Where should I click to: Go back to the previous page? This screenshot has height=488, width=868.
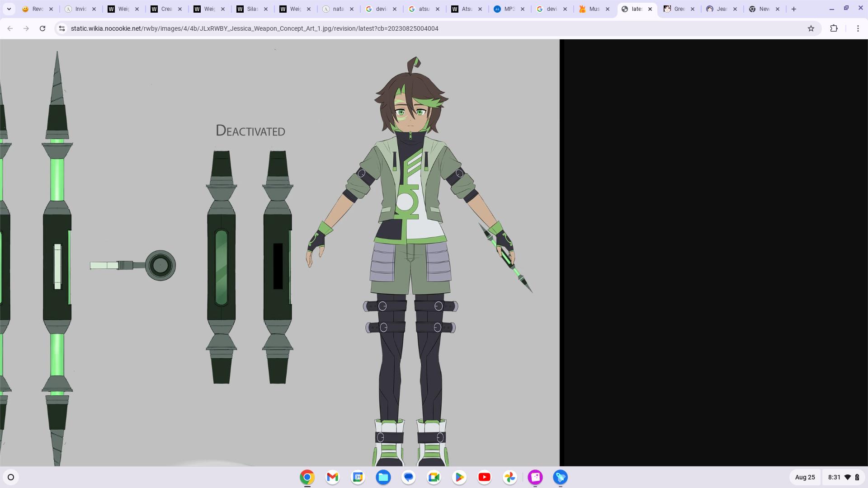click(x=10, y=28)
